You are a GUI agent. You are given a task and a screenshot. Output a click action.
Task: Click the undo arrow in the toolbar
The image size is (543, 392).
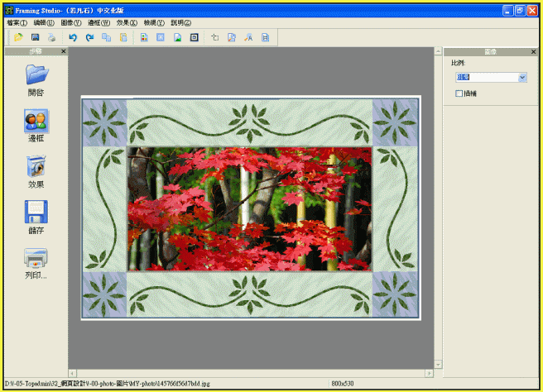[x=73, y=37]
